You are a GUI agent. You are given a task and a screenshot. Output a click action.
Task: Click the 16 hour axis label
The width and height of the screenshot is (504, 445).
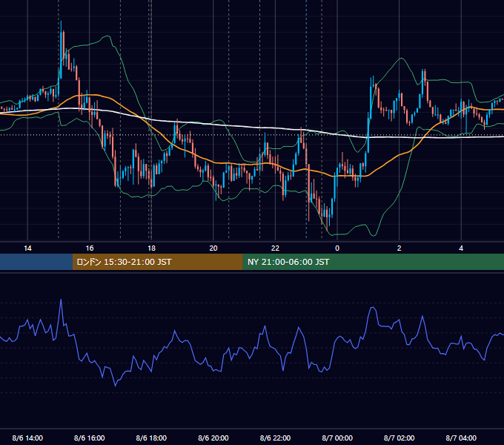pos(90,248)
